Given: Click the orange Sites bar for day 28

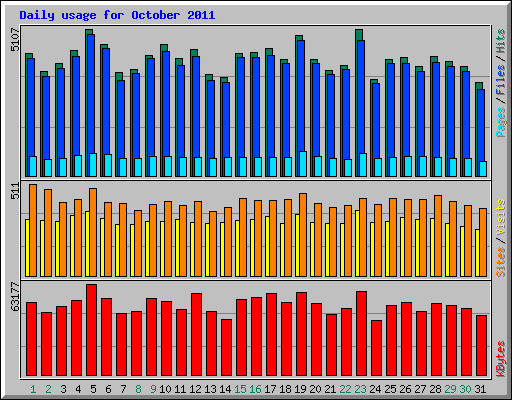Looking at the screenshot, I should [x=438, y=236].
